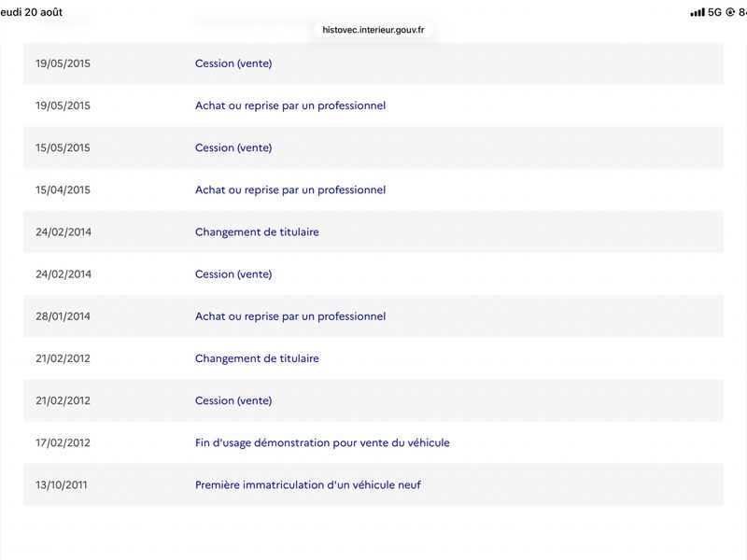Image resolution: width=747 pixels, height=560 pixels.
Task: Open 'Achat ou reprise par un professionnel' dated 15/04/2015
Action: coord(290,190)
